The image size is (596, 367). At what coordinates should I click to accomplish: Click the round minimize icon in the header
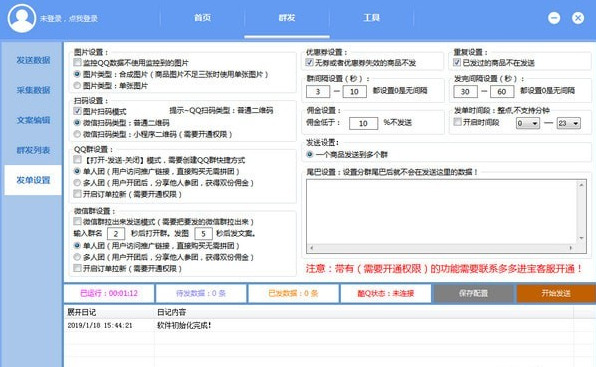coord(554,18)
